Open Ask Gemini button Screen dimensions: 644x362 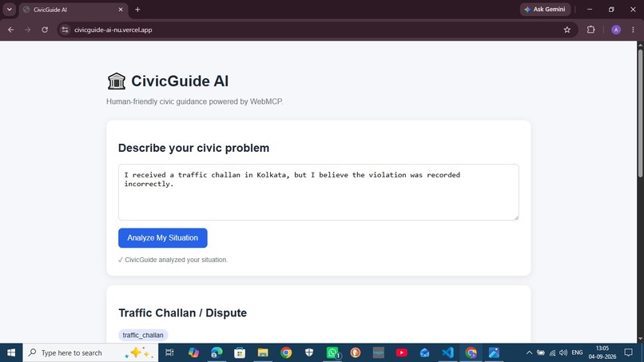click(x=545, y=9)
